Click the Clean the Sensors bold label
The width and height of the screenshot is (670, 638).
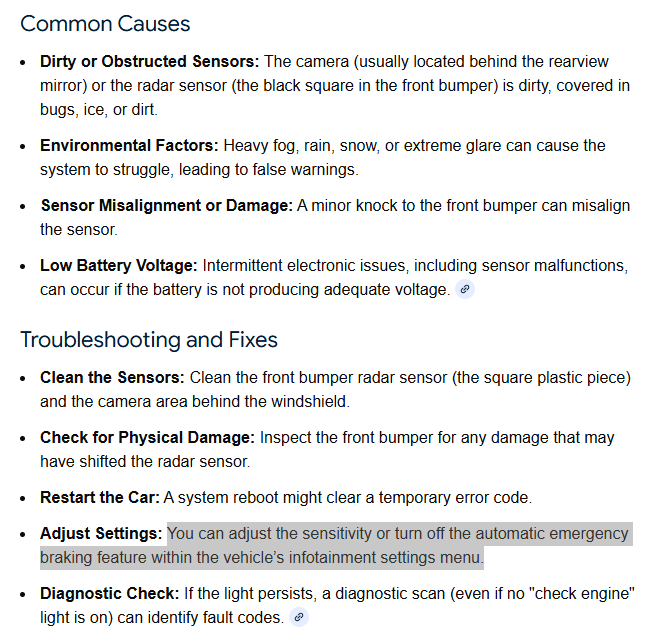tap(112, 378)
